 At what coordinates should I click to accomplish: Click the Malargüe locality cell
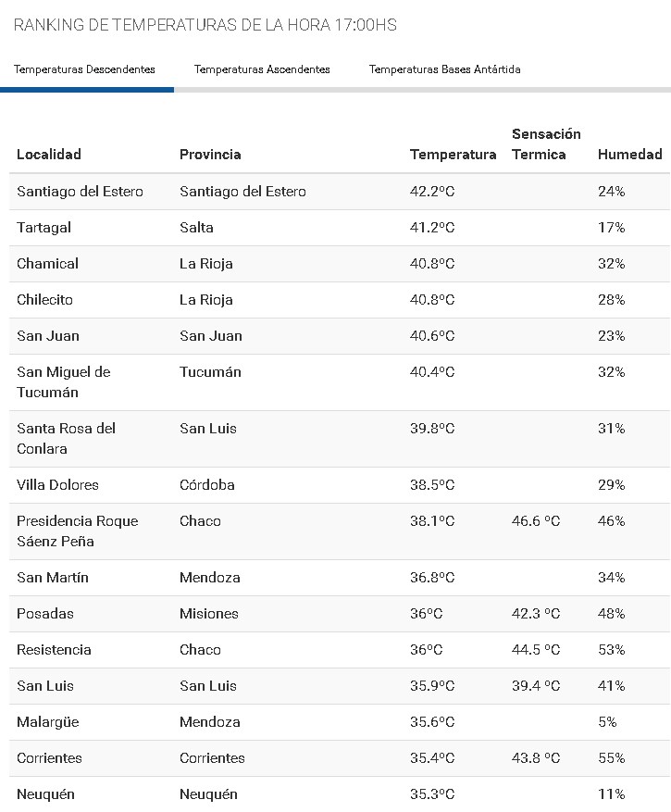(x=50, y=722)
